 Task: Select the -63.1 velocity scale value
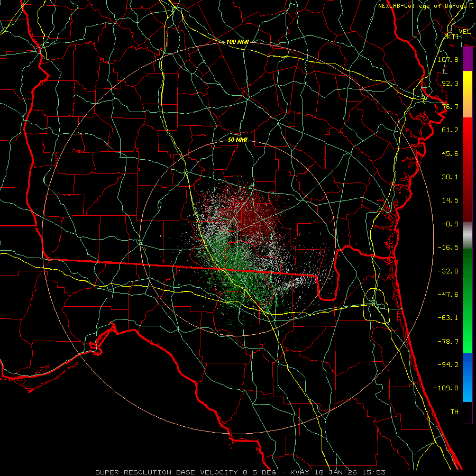[448, 318]
